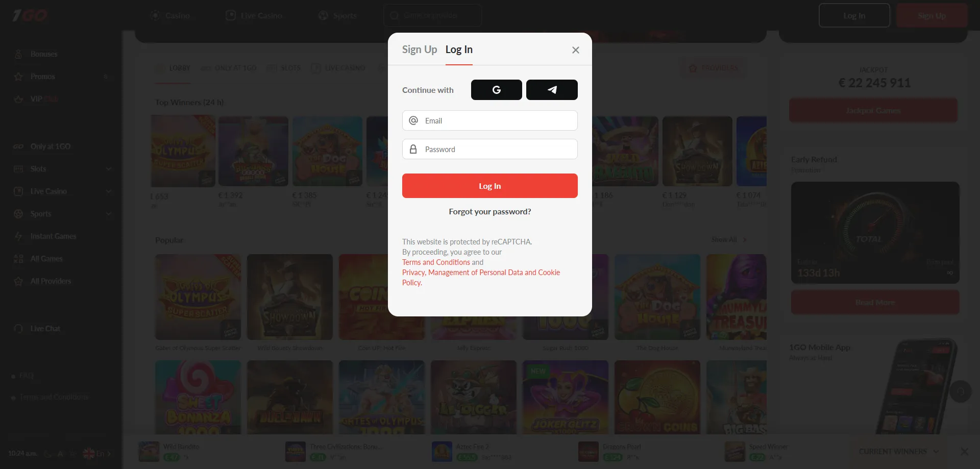Screen dimensions: 980x469
Task: Select the ONLY AT 1GO tab
Action: click(x=229, y=68)
